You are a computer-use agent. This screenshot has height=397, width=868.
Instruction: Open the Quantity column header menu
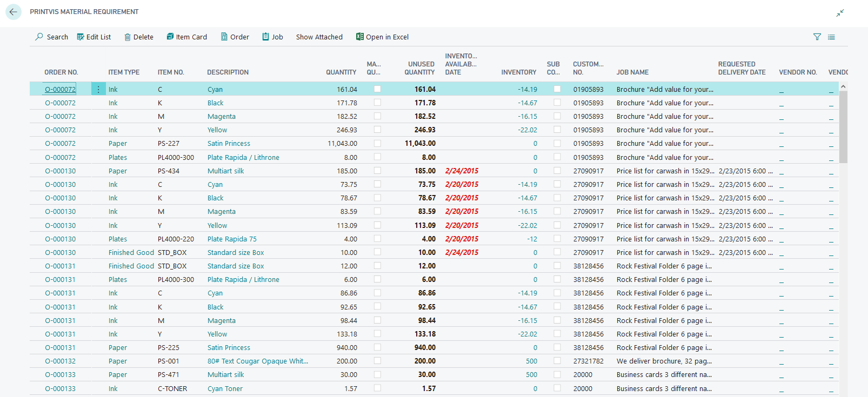[x=341, y=72]
